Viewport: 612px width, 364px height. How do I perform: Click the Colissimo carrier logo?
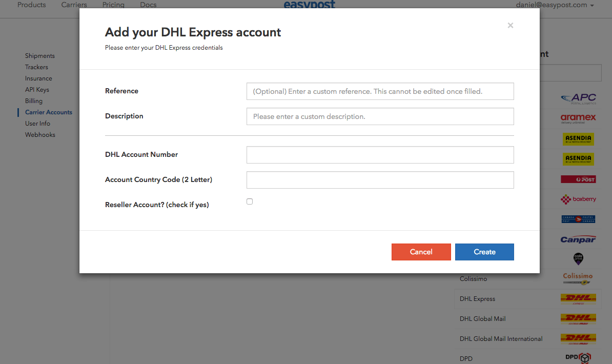(x=578, y=278)
